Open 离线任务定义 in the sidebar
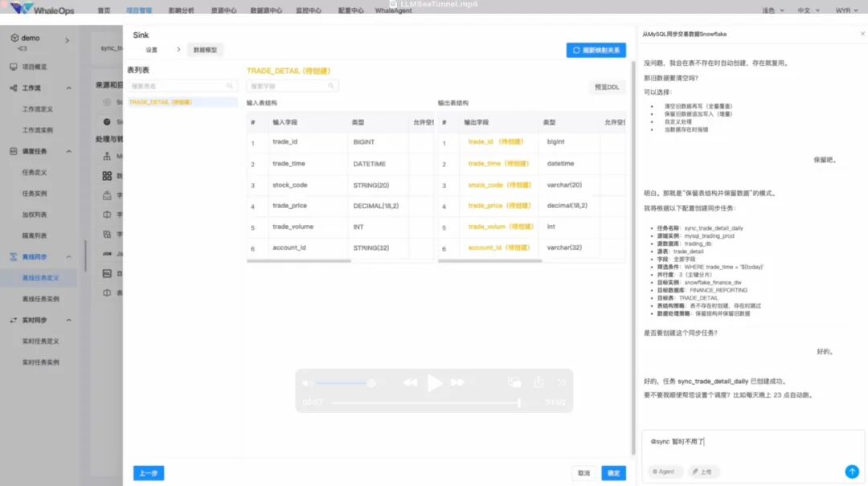This screenshot has width=868, height=486. [x=40, y=278]
